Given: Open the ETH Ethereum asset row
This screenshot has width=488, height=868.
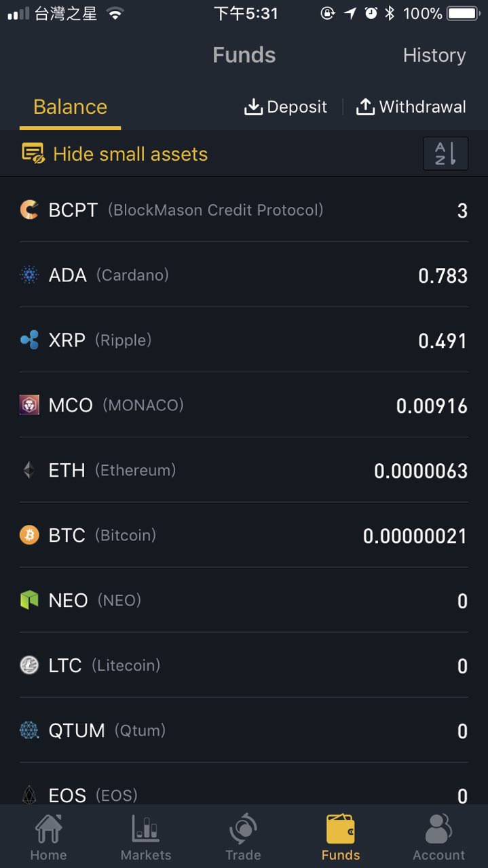Looking at the screenshot, I should [244, 470].
